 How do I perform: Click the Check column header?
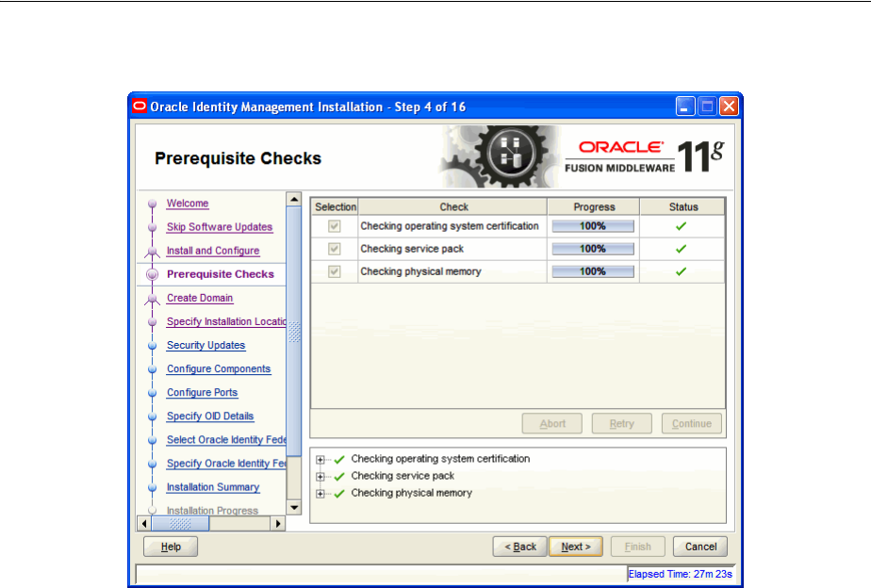tap(453, 206)
